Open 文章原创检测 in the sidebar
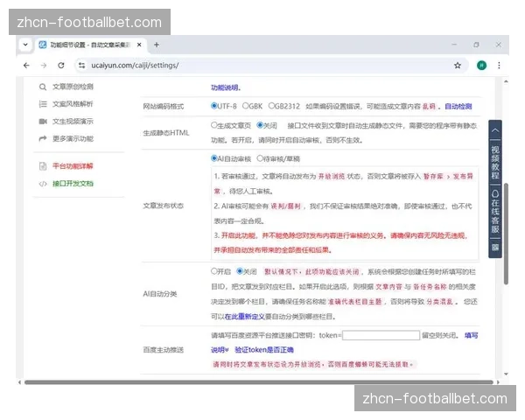 pyautogui.click(x=73, y=87)
